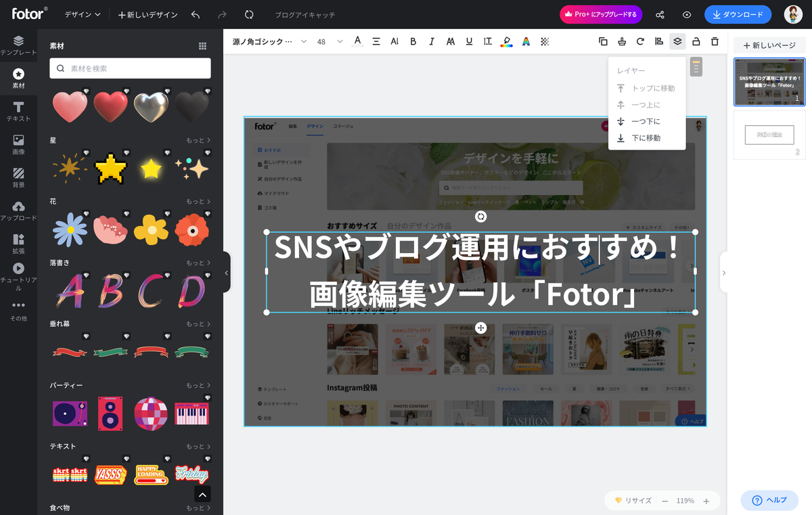Image resolution: width=812 pixels, height=515 pixels.
Task: Open the テキスト panel in the sidebar
Action: click(x=18, y=111)
